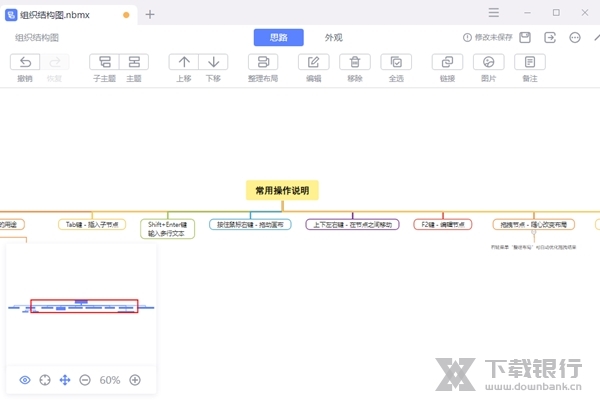Click the Redo (恢复) icon
The image size is (600, 400).
pos(55,62)
